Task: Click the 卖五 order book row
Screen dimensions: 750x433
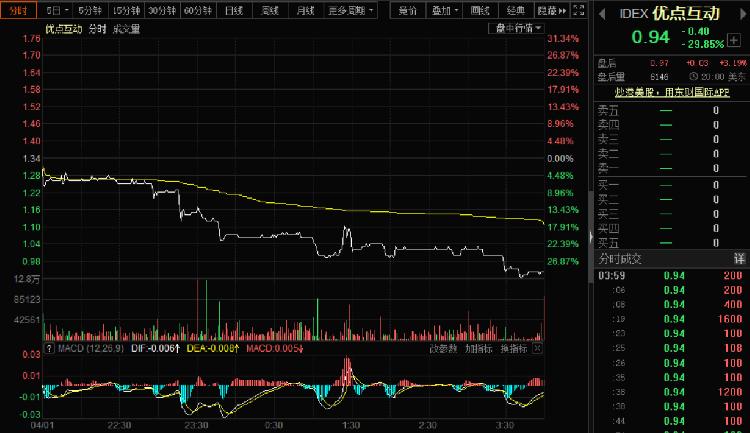Action: pos(671,111)
